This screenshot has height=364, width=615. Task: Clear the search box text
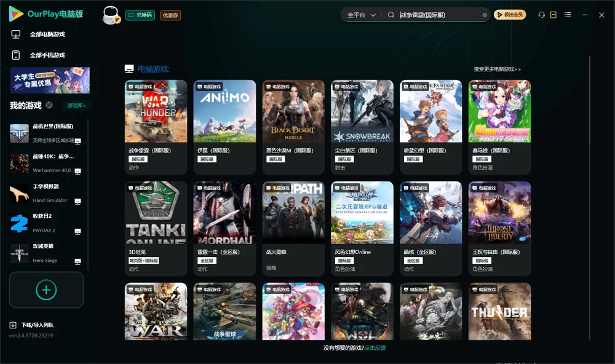[485, 15]
